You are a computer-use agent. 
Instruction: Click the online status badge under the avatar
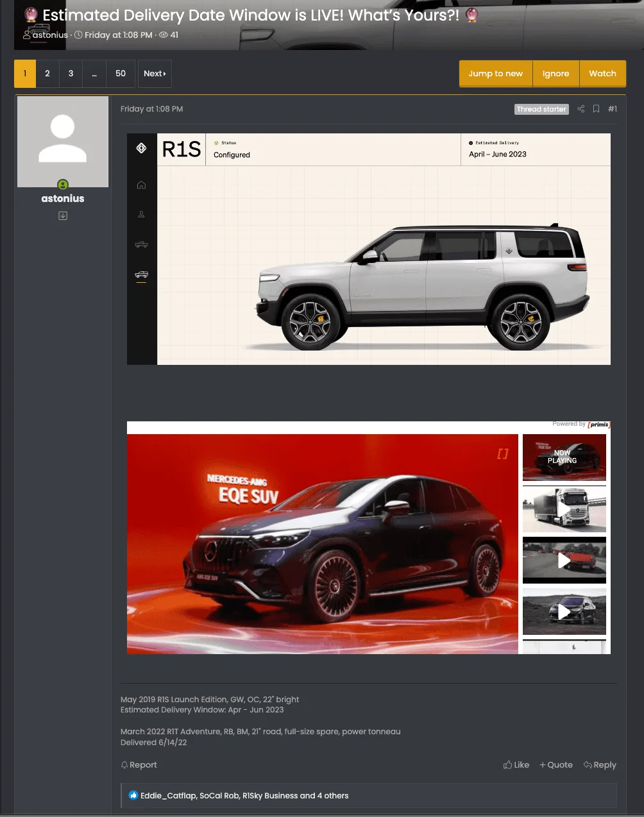(63, 185)
